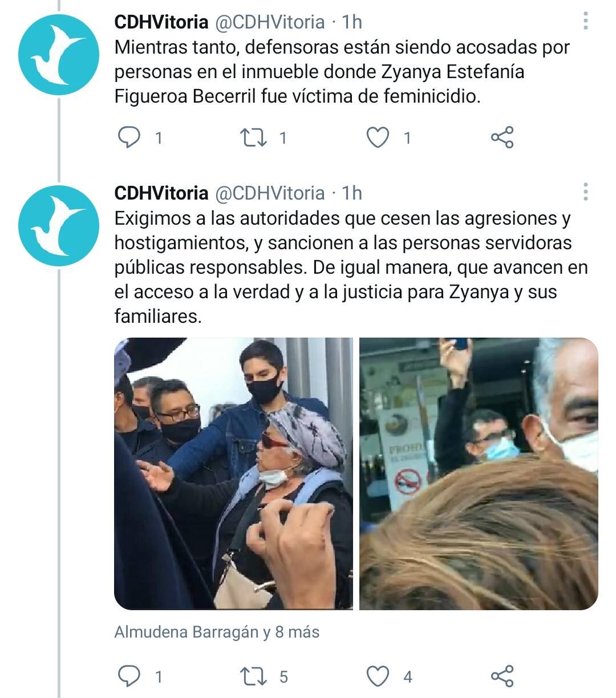This screenshot has width=616, height=698.
Task: View right photo with raised phone
Action: (x=479, y=474)
